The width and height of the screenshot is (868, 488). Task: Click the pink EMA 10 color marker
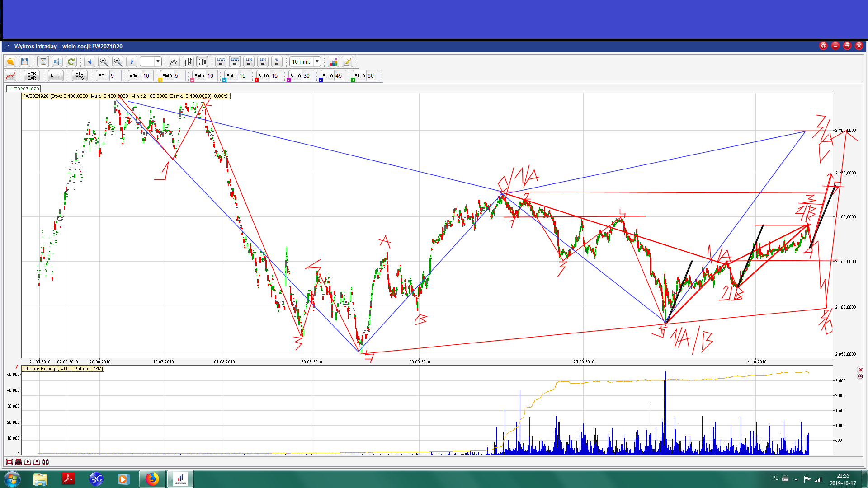click(192, 80)
